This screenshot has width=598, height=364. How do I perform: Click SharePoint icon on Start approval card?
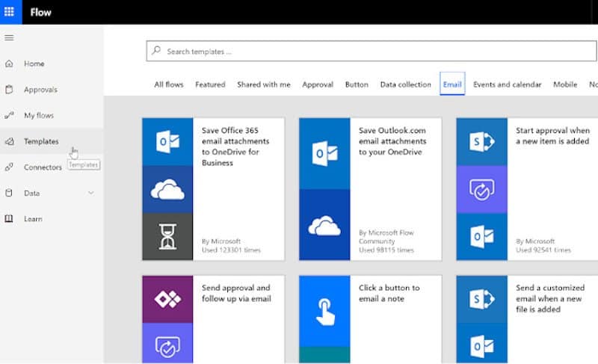pos(481,142)
